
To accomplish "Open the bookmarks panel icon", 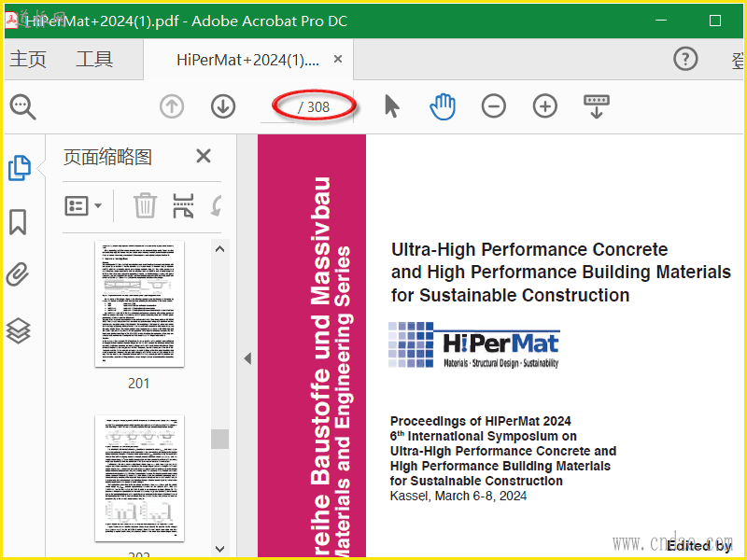I will [x=18, y=222].
